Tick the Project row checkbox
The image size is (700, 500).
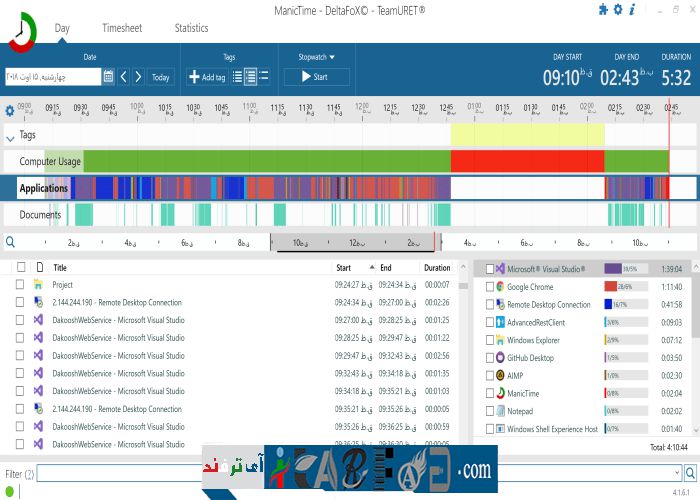pos(20,285)
